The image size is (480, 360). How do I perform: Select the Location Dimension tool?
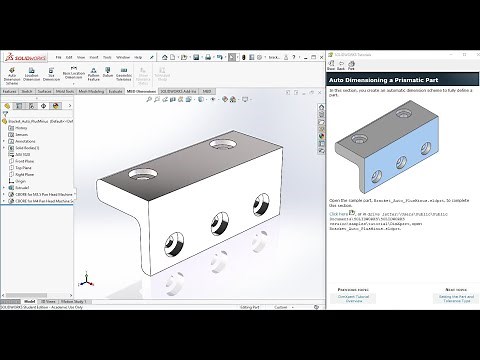click(x=32, y=74)
